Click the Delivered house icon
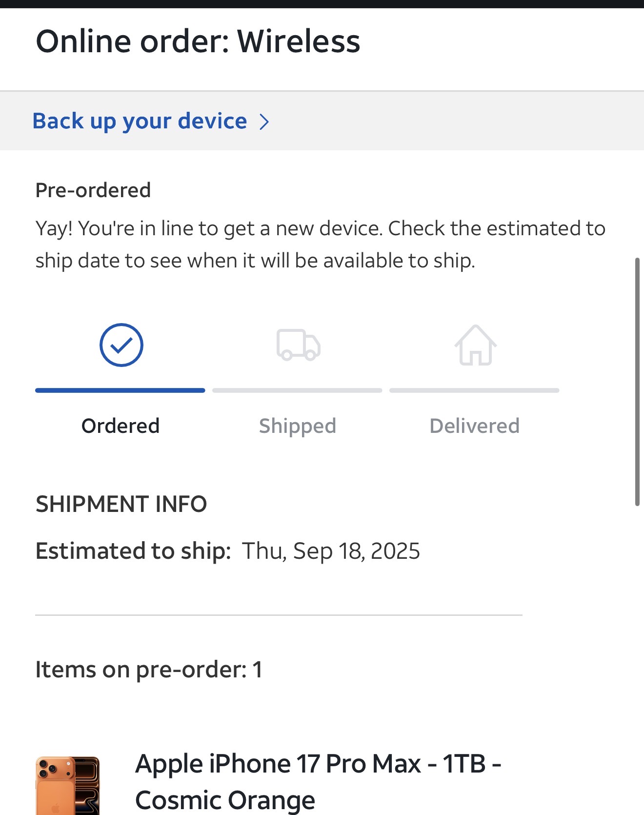The width and height of the screenshot is (644, 815). pyautogui.click(x=475, y=345)
